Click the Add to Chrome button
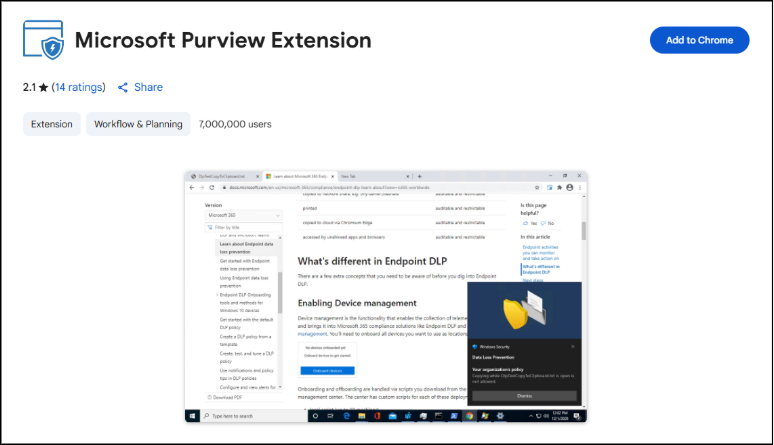The image size is (774, 445). (x=699, y=40)
